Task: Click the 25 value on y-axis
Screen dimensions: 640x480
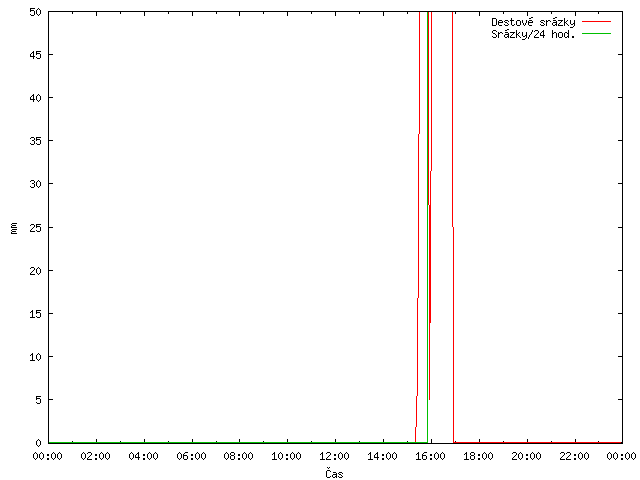Action: coord(36,227)
